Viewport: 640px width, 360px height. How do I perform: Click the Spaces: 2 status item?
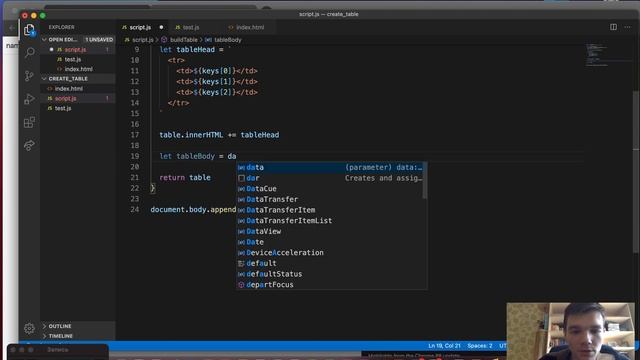[480, 346]
